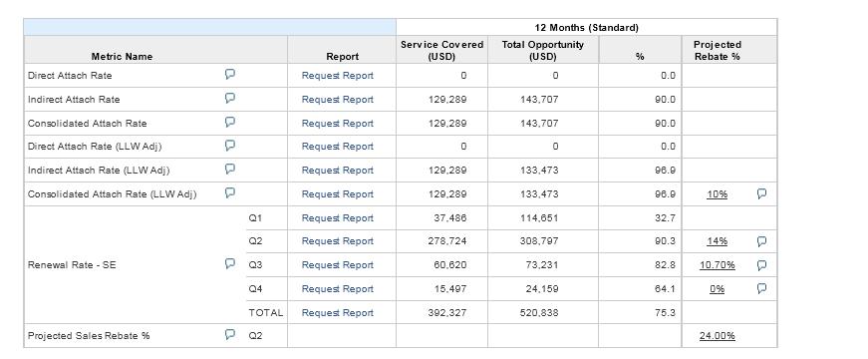Request Report for Consolidated Attach Rate
The height and width of the screenshot is (359, 868).
pos(338,123)
